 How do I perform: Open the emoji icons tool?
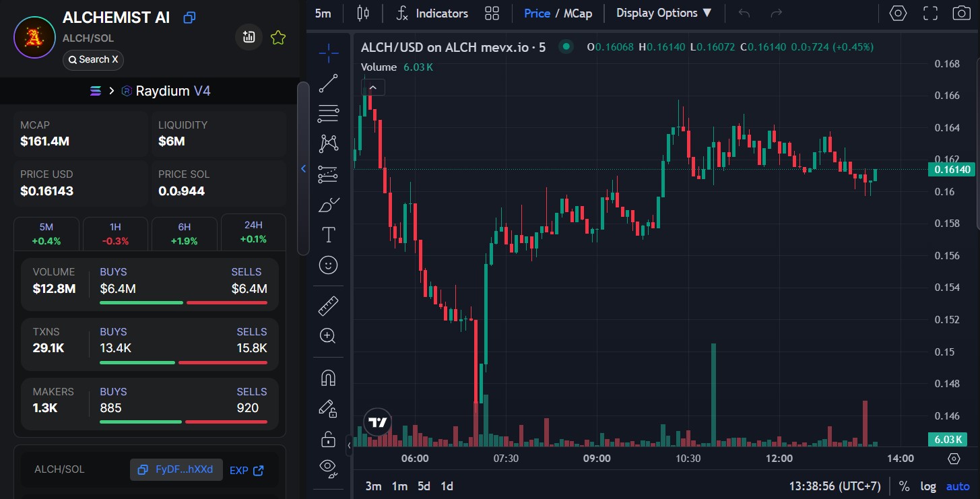328,265
